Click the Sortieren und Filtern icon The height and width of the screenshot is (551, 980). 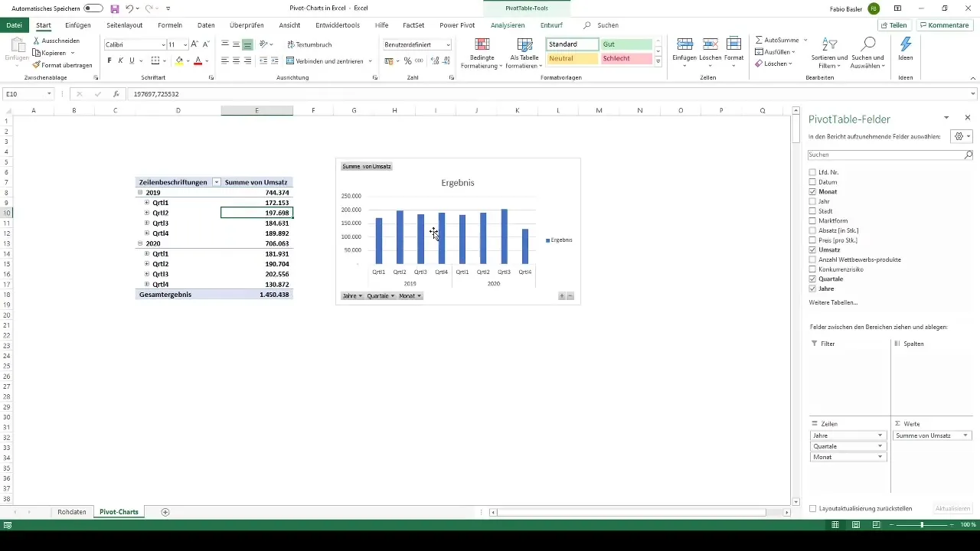[x=831, y=45]
